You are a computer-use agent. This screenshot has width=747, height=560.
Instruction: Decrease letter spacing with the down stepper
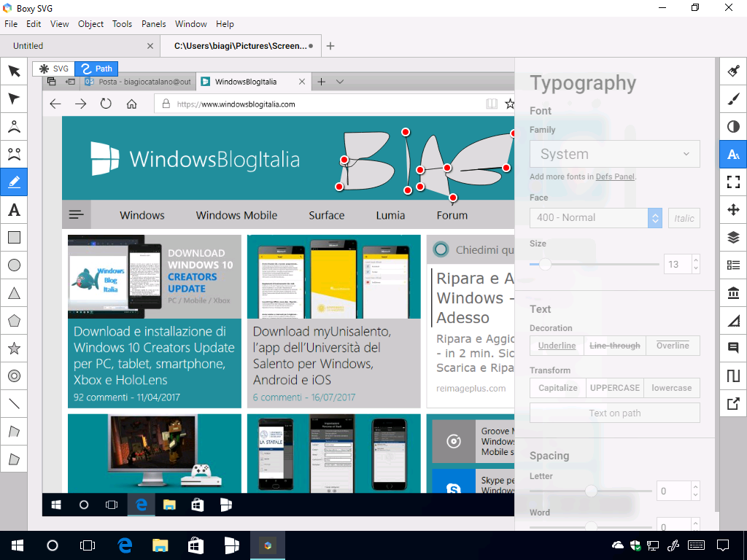(x=695, y=495)
